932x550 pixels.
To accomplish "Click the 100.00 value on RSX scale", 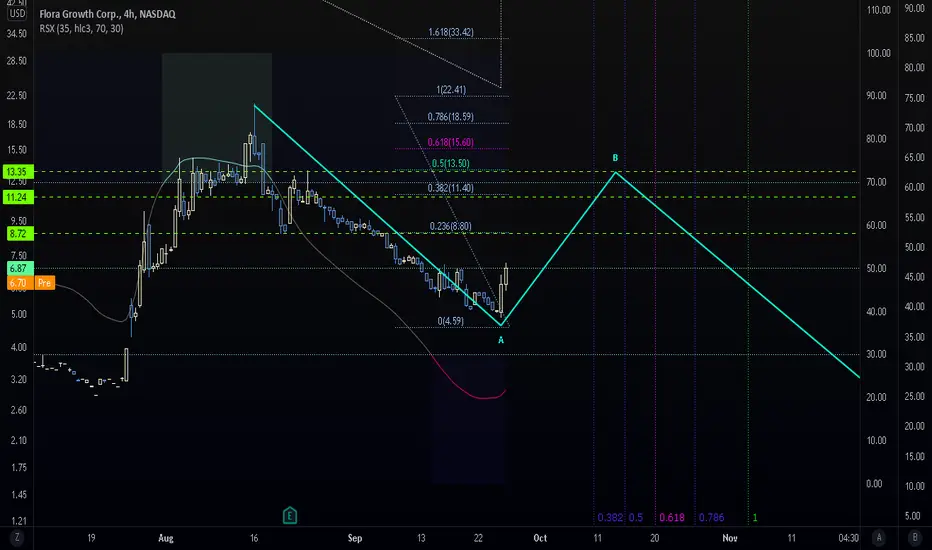I will (x=879, y=54).
